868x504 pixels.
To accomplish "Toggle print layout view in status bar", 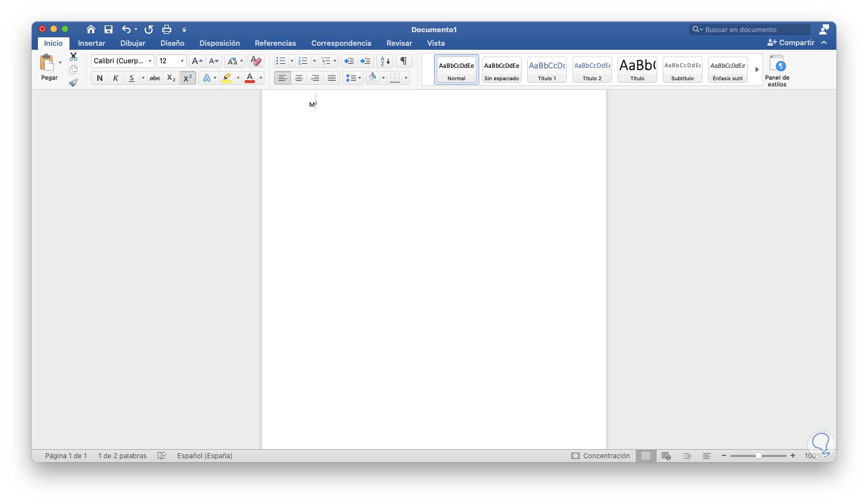I will [646, 455].
